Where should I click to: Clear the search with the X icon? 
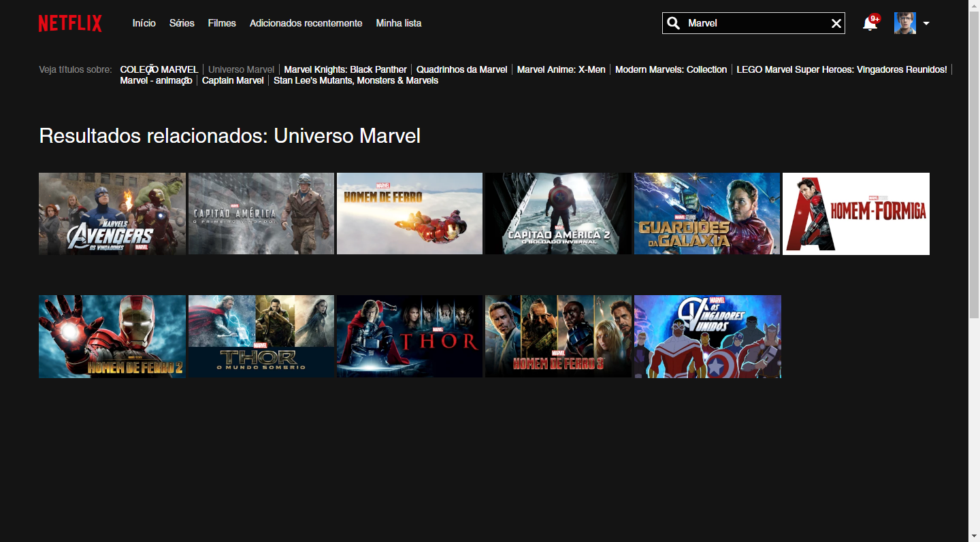coord(836,23)
